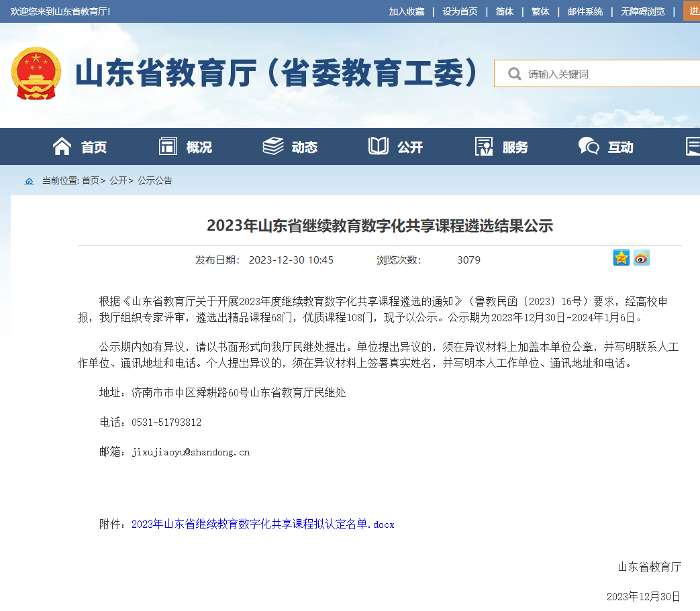Open the 首页 navigation menu item
The height and width of the screenshot is (611, 700).
[94, 147]
